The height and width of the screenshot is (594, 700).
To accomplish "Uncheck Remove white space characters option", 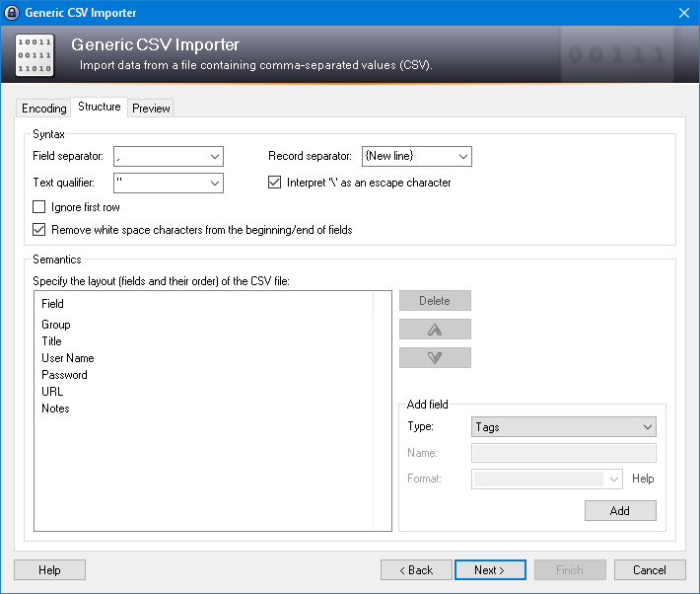I will coord(39,230).
